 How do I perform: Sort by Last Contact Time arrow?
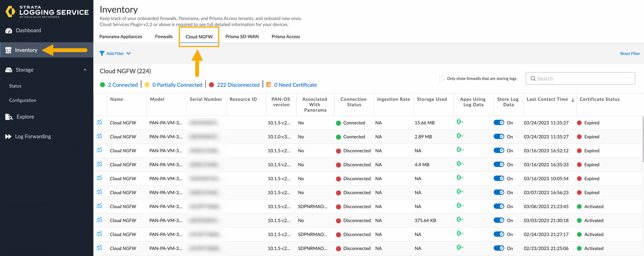click(x=572, y=100)
